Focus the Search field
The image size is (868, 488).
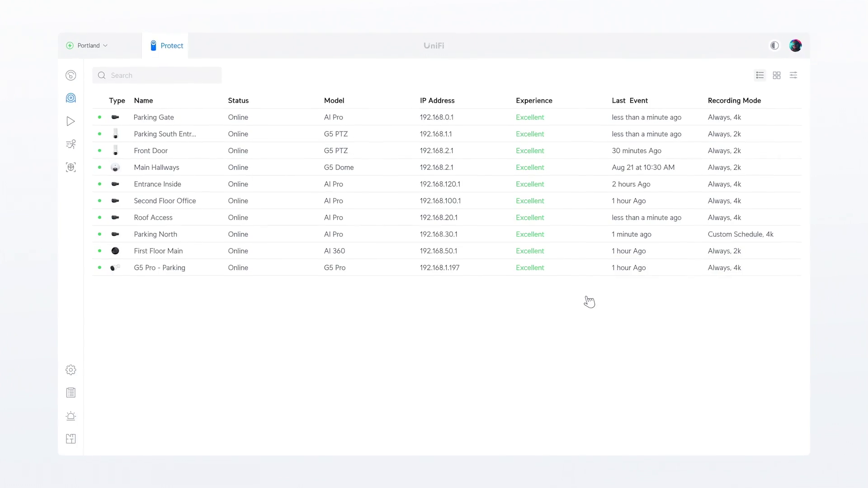157,75
